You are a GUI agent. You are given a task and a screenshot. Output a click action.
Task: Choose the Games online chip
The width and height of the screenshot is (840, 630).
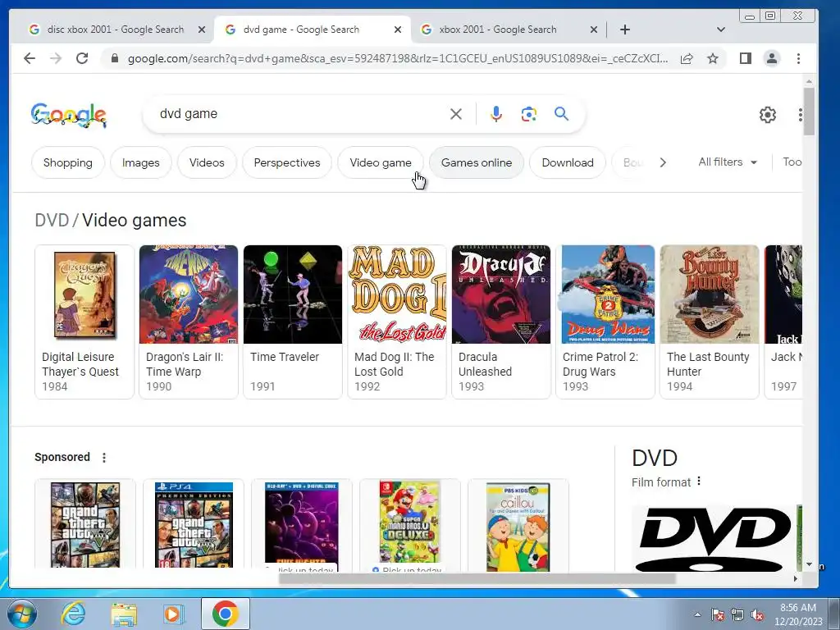coord(477,162)
